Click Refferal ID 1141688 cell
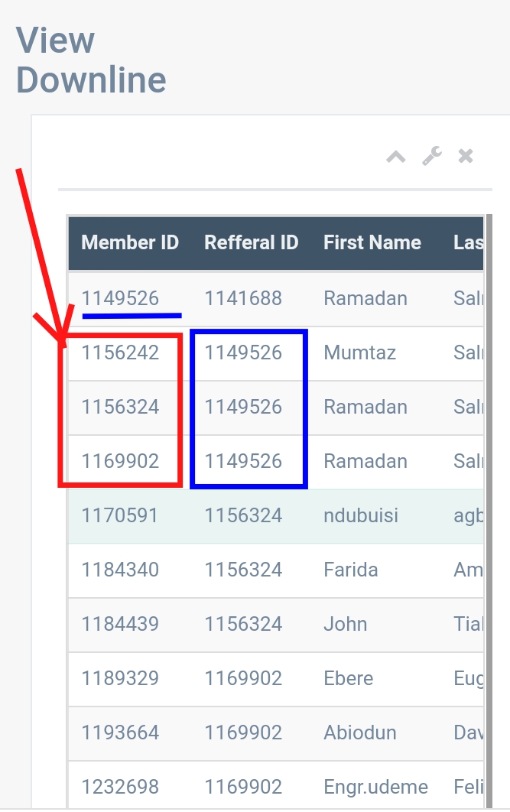510x812 pixels. tap(243, 298)
